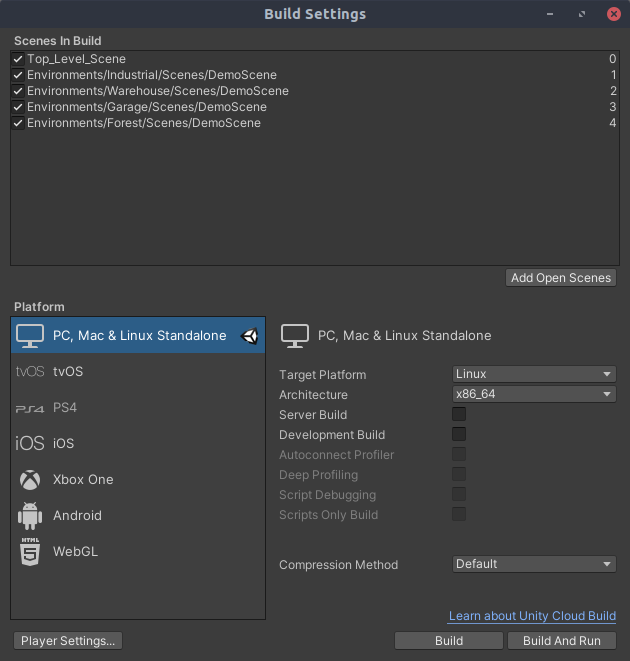630x661 pixels.
Task: Choose the WebGL HTML5 icon
Action: pyautogui.click(x=30, y=551)
